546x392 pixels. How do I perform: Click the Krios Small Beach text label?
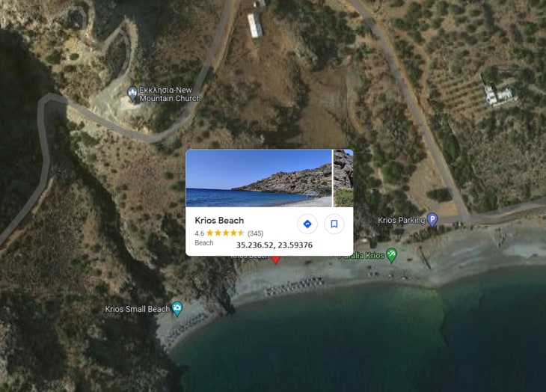138,309
